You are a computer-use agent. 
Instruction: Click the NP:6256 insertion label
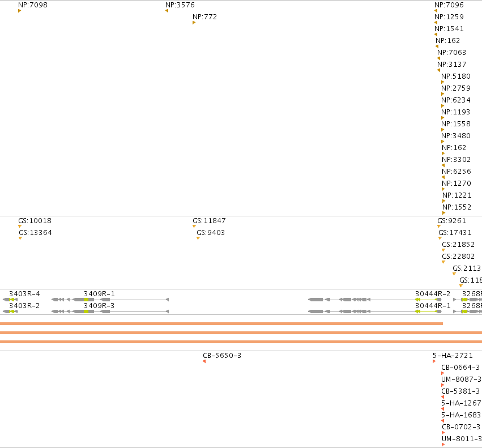[x=456, y=172]
